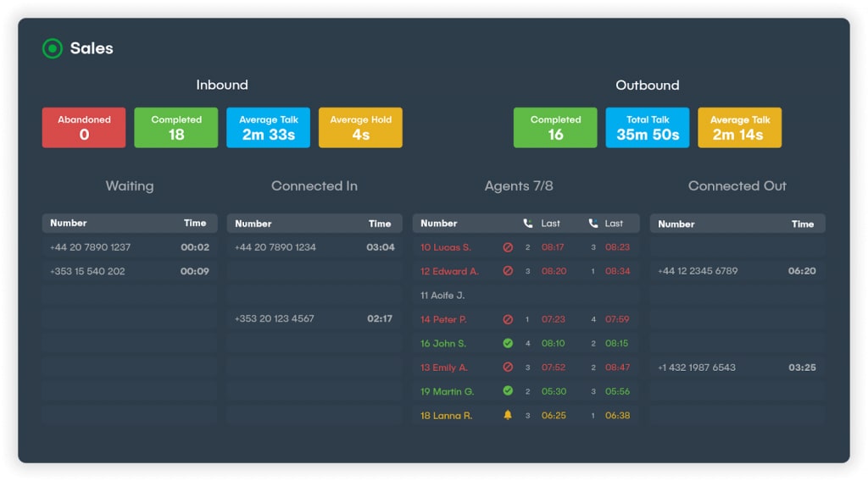This screenshot has height=481, width=868.
Task: Click the Inbound Average Talk blue tile
Action: point(268,128)
